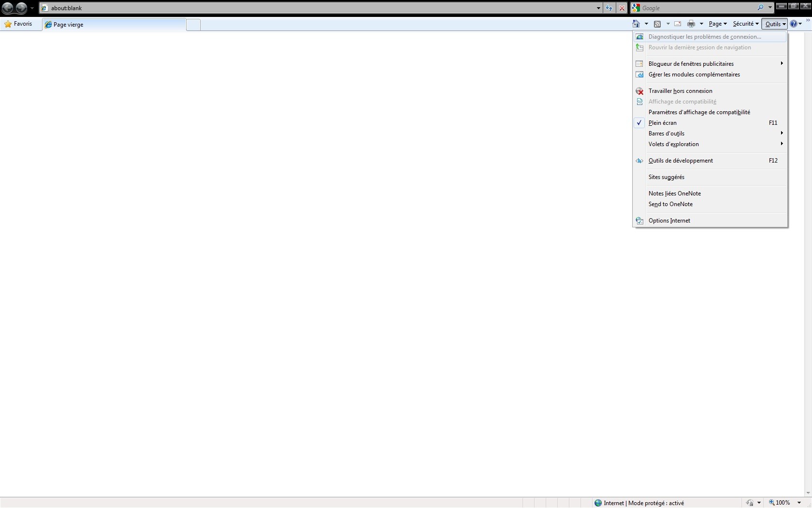Open the address bar history dropdown arrow
This screenshot has width=812, height=508.
point(598,8)
